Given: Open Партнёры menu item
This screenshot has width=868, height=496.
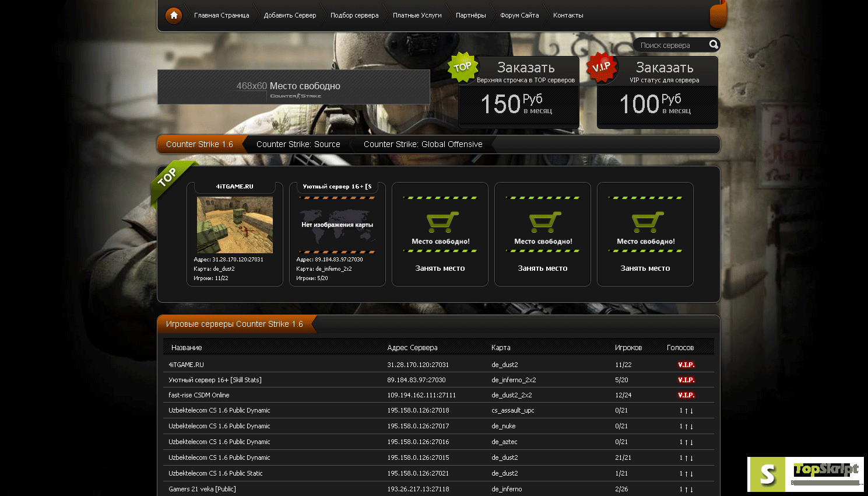Looking at the screenshot, I should pyautogui.click(x=471, y=15).
